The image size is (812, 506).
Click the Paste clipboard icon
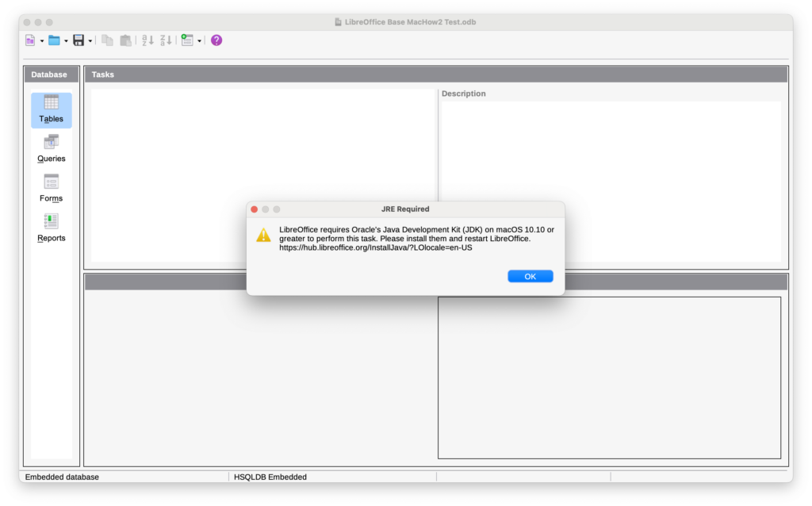[125, 40]
